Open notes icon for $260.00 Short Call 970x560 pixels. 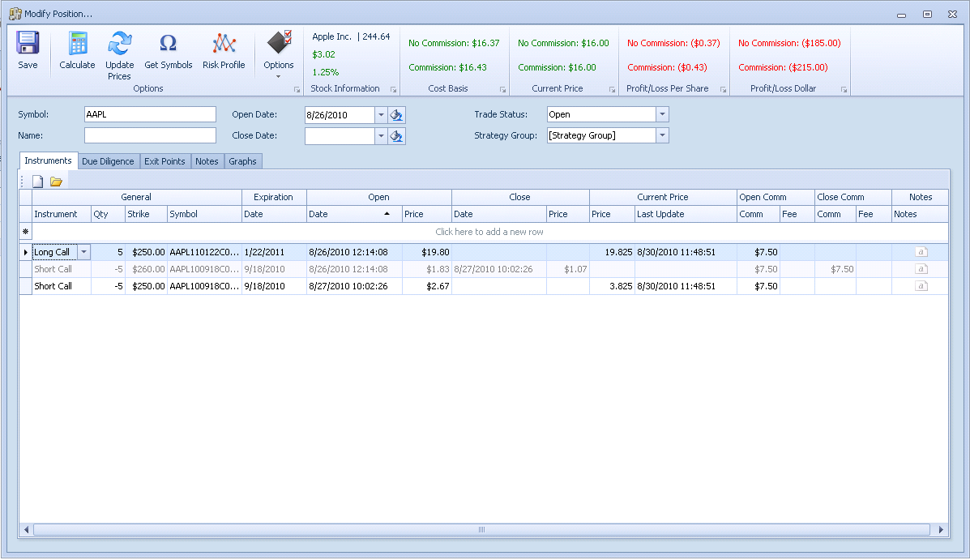tap(921, 269)
